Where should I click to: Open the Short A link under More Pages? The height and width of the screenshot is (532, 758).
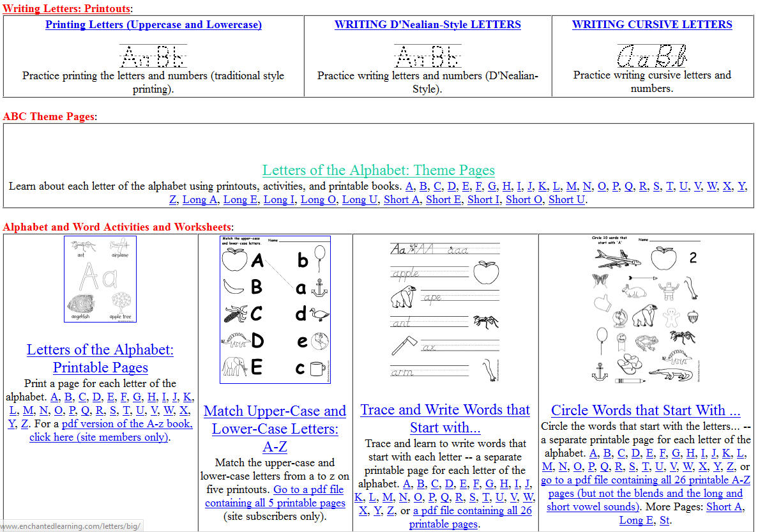point(724,506)
